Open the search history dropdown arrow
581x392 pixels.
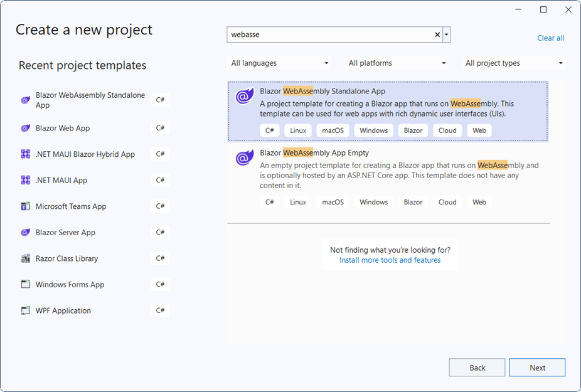[x=446, y=34]
